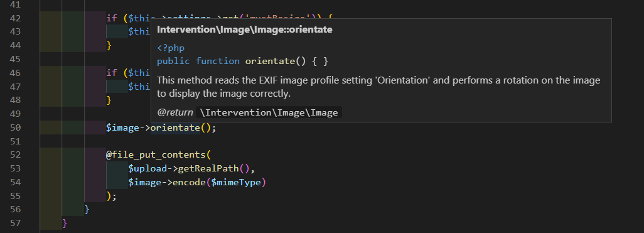Click line number 57 in the gutter
Image resolution: width=644 pixels, height=233 pixels.
pyautogui.click(x=15, y=223)
